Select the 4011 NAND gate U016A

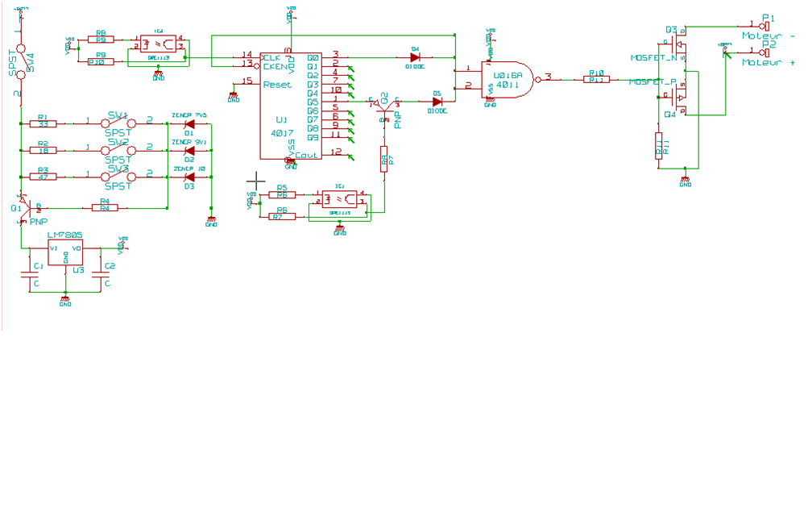507,80
